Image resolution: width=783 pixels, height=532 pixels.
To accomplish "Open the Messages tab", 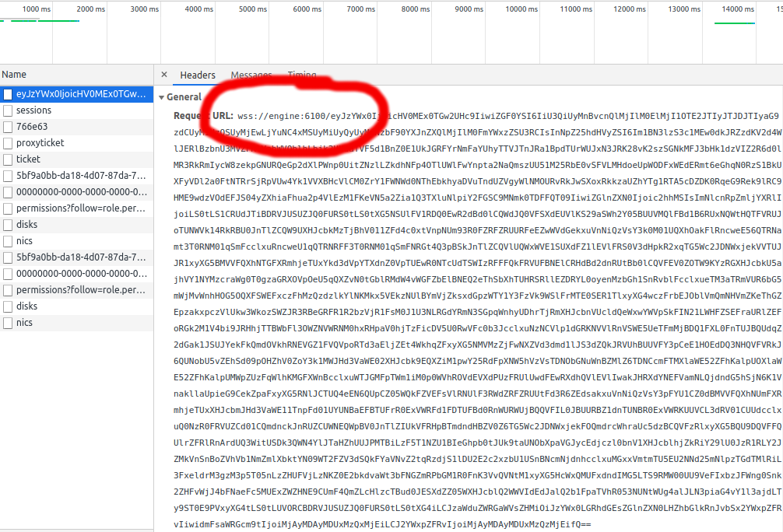I will tap(251, 75).
